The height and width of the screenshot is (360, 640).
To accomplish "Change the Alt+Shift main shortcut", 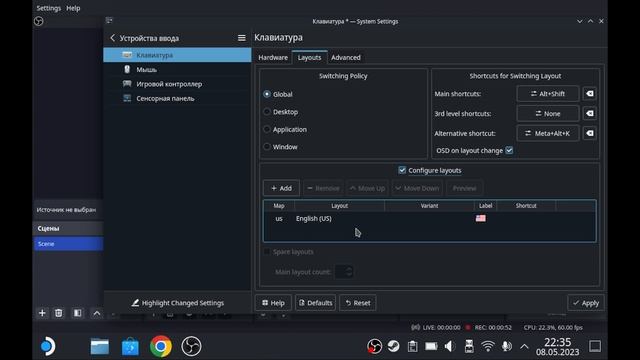I will pos(548,94).
